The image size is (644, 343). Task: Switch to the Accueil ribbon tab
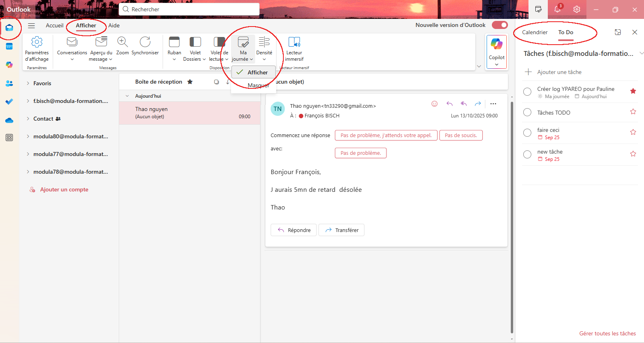click(54, 25)
